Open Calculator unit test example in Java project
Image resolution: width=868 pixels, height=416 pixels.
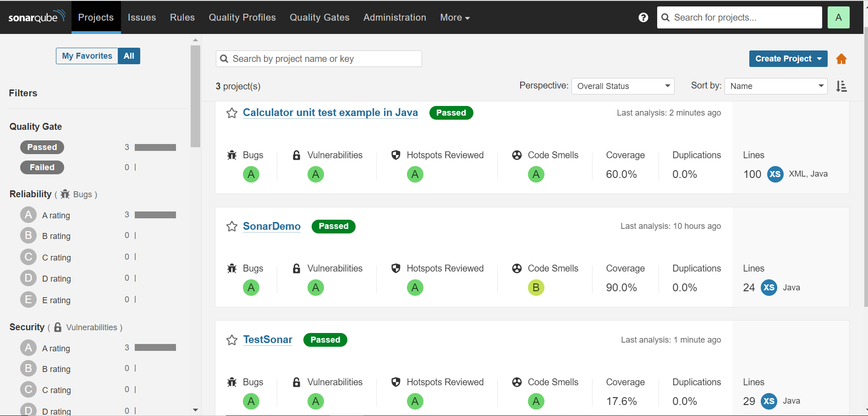(x=330, y=113)
